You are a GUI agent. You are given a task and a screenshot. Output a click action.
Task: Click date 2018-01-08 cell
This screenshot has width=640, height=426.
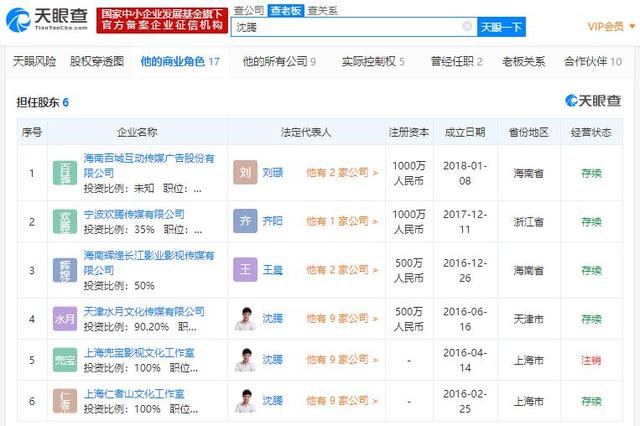(x=465, y=173)
